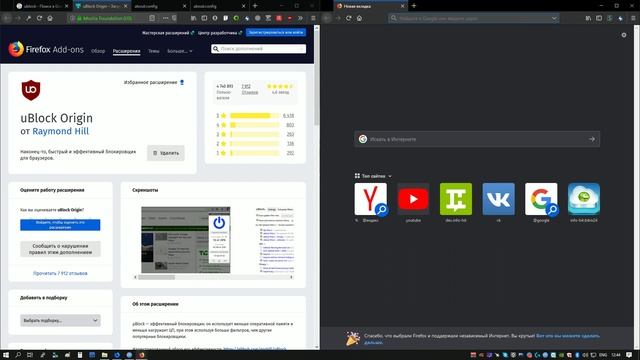Open Windows taskbar search
Image resolution: width=640 pixels, height=360 pixels.
click(18, 355)
